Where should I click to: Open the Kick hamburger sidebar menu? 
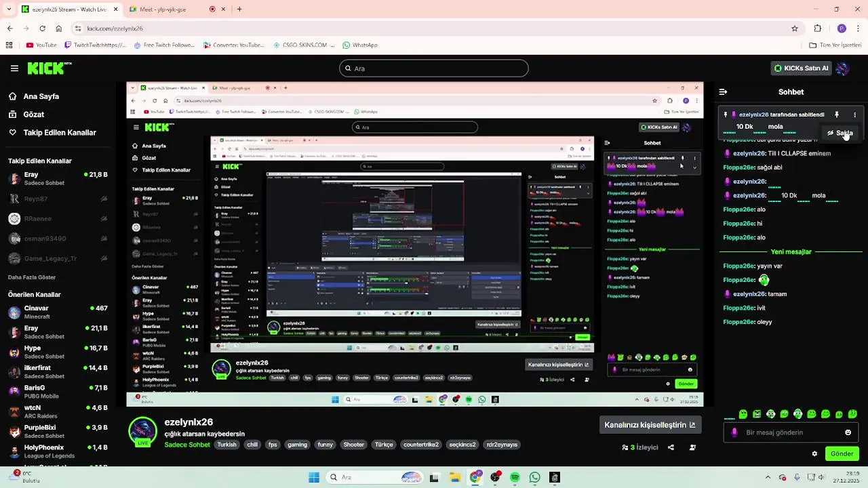pos(14,68)
